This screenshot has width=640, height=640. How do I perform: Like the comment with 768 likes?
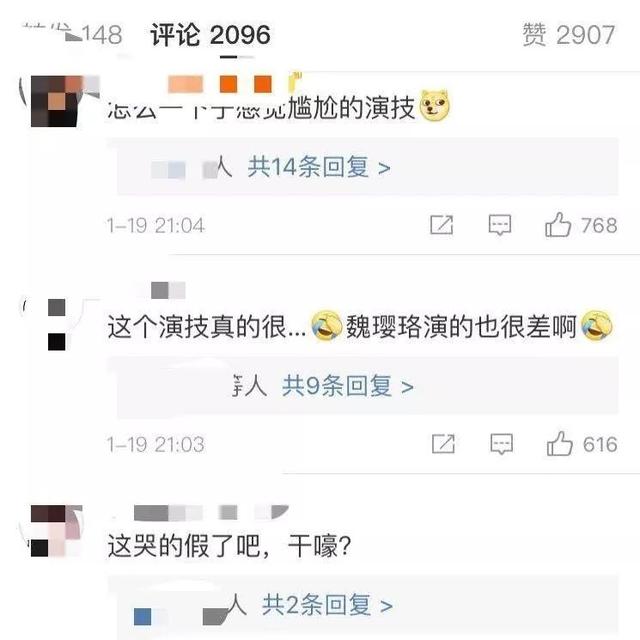[x=558, y=225]
